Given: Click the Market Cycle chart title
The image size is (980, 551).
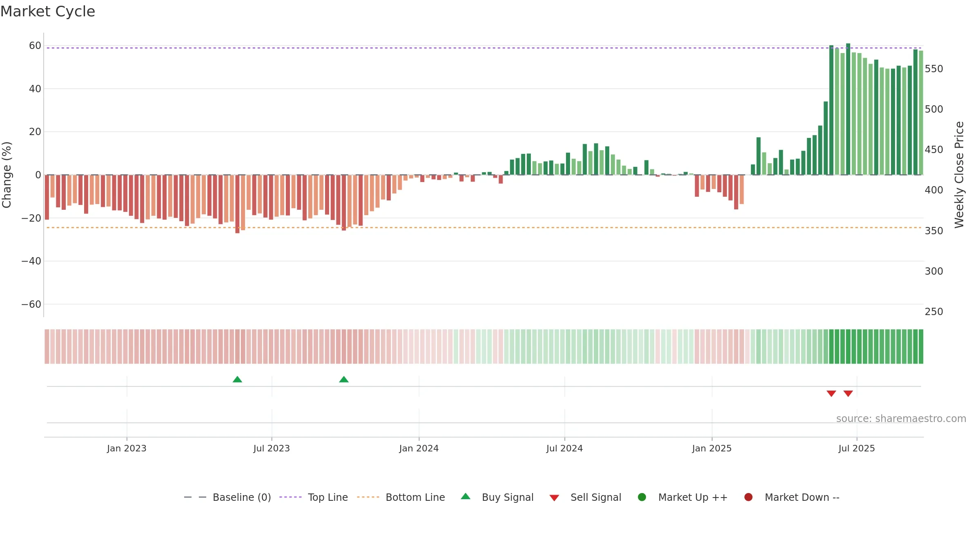Looking at the screenshot, I should coord(48,11).
